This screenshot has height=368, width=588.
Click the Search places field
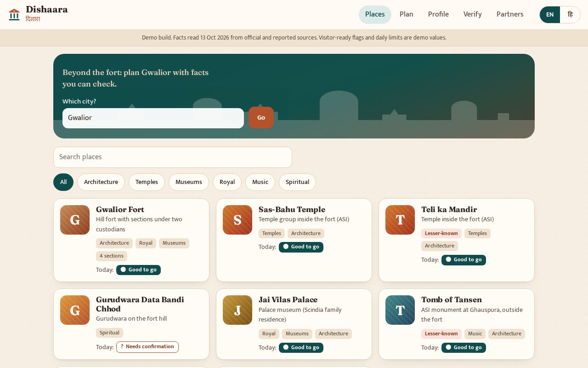coord(173,157)
